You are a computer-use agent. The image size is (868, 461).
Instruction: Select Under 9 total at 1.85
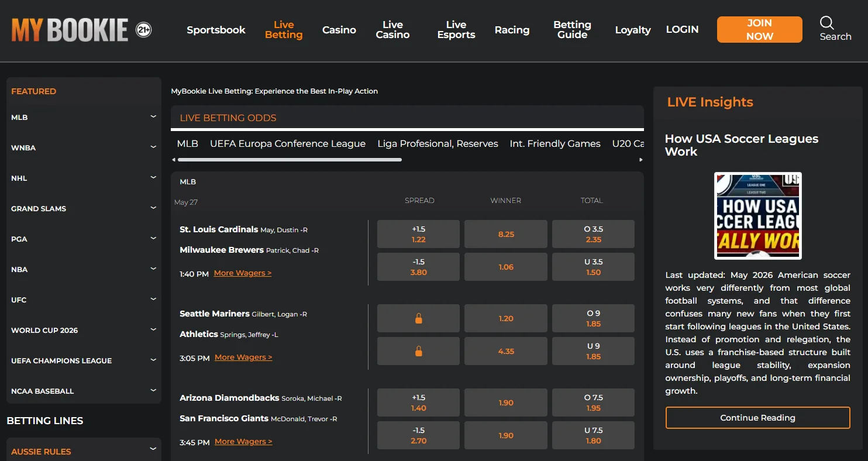tap(593, 351)
